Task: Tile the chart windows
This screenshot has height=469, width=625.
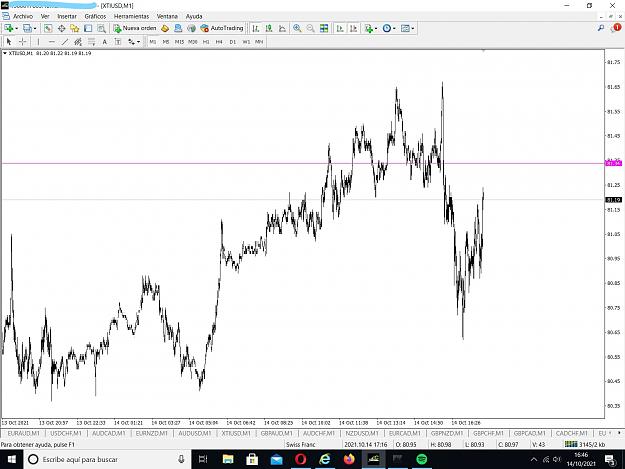Action: (324, 28)
